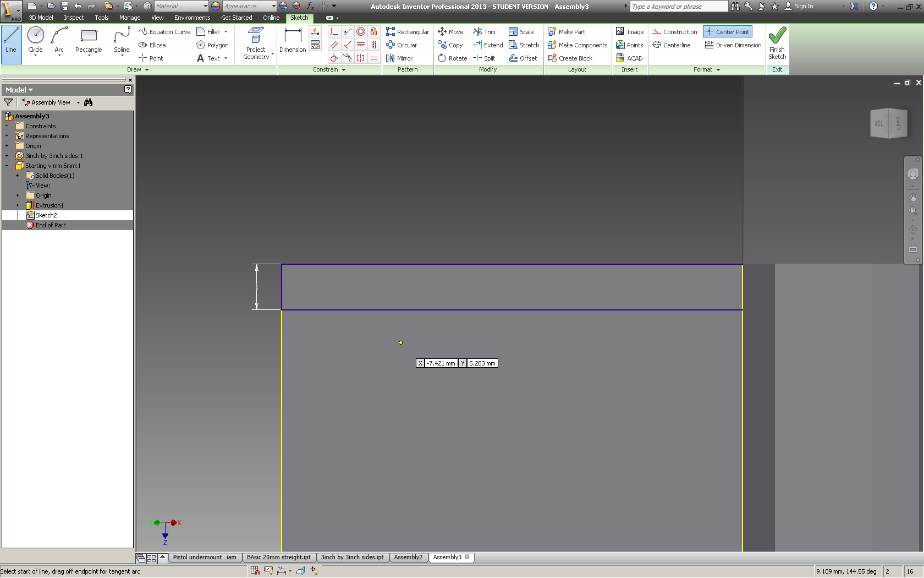Click the ViewCube in the viewport
This screenshot has width=924, height=578.
tap(888, 123)
